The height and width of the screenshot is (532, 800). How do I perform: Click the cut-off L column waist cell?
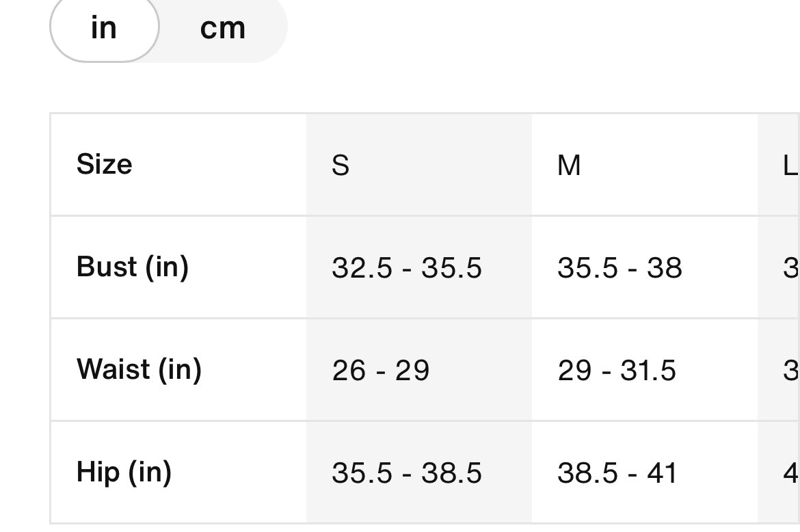click(x=789, y=371)
